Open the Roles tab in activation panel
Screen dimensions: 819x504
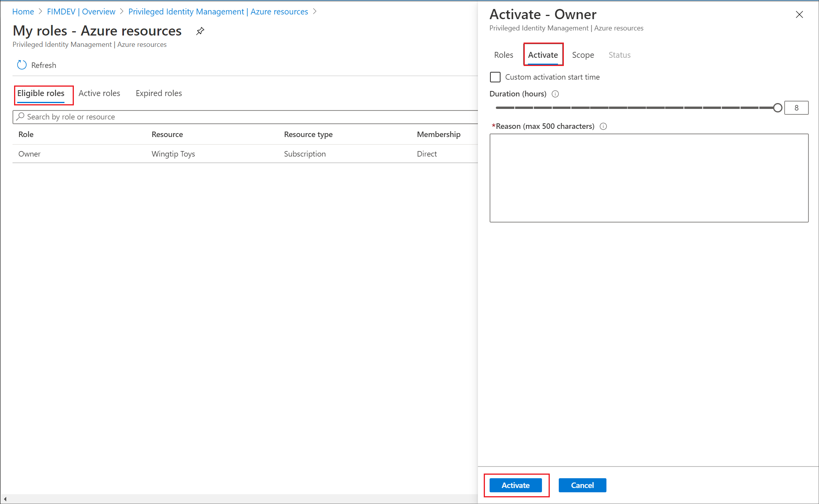[x=504, y=55]
